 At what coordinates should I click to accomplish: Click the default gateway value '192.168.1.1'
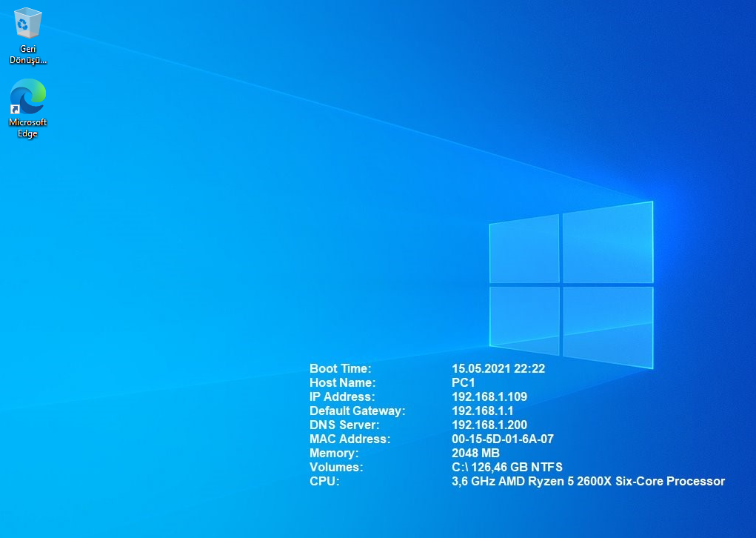point(483,411)
